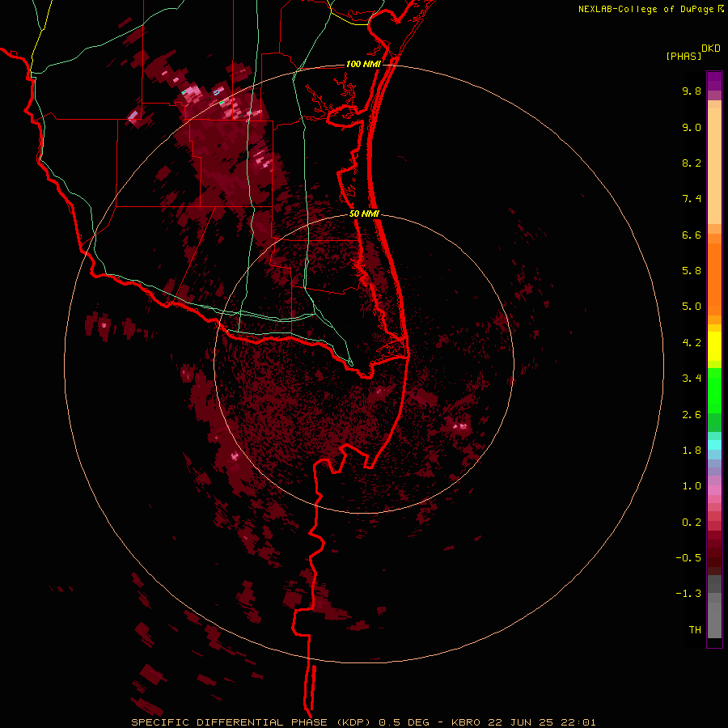The height and width of the screenshot is (728, 728).
Task: Click the KBRO station identifier
Action: tap(466, 722)
